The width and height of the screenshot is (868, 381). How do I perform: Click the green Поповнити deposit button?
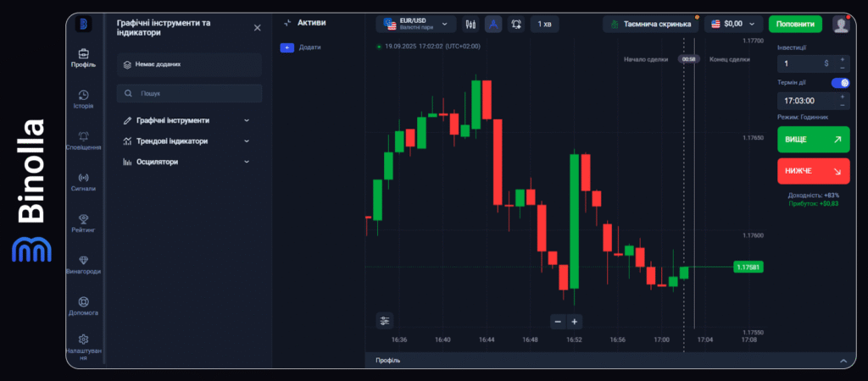795,24
